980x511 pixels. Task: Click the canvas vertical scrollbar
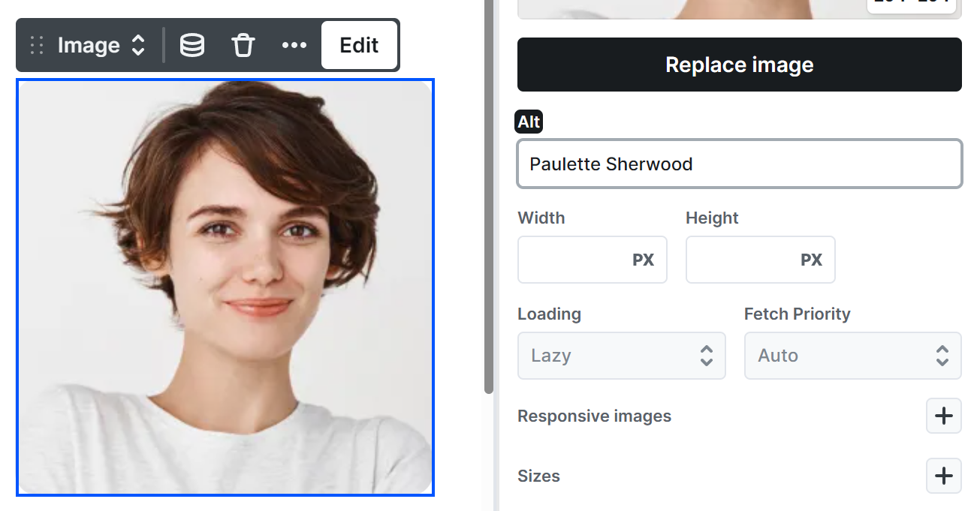[489, 195]
